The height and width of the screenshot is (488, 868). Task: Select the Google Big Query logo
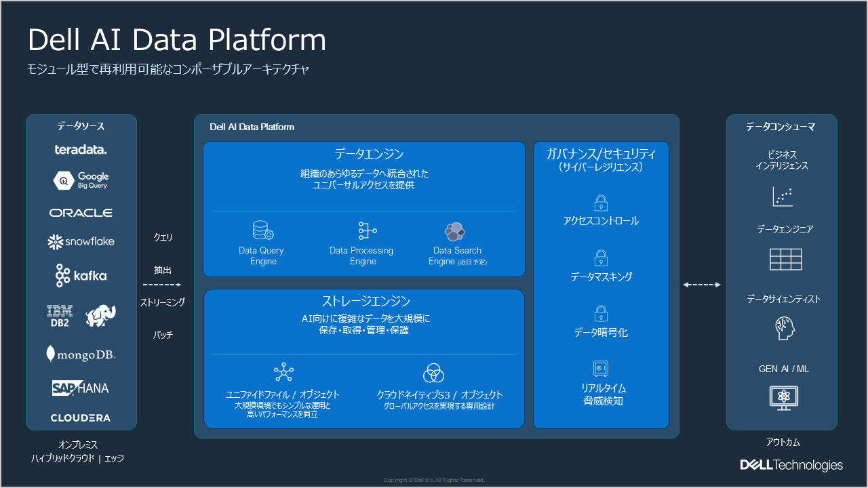(81, 180)
